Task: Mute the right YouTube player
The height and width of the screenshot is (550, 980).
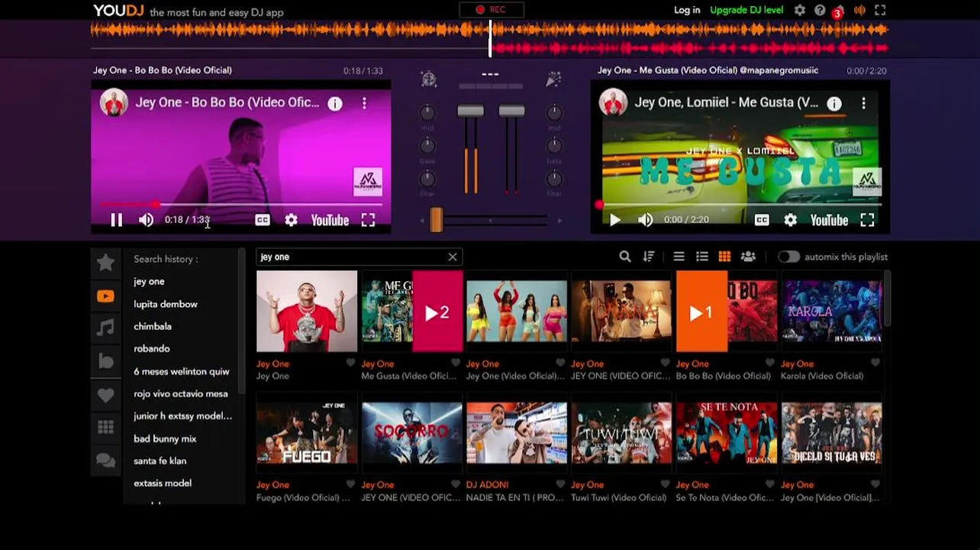Action: [x=645, y=220]
